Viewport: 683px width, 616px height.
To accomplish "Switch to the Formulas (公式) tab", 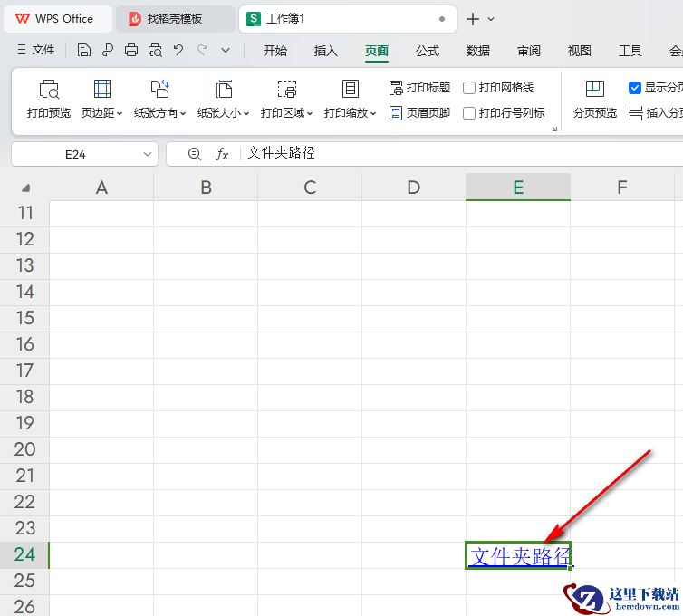I will [x=428, y=51].
